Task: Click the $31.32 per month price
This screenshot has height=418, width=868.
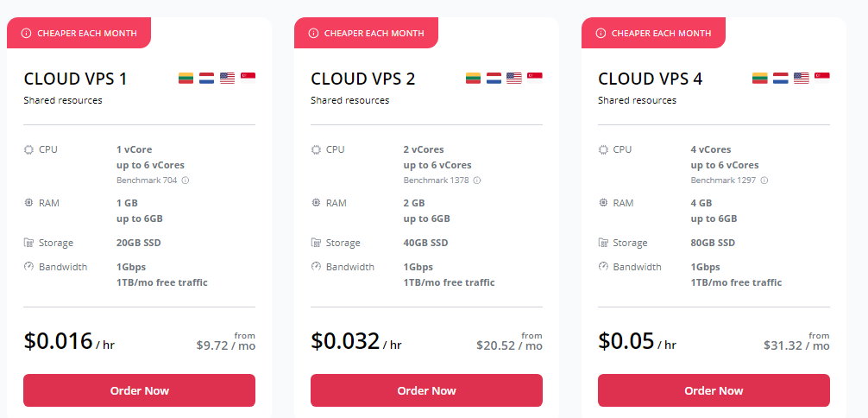Action: coord(796,345)
